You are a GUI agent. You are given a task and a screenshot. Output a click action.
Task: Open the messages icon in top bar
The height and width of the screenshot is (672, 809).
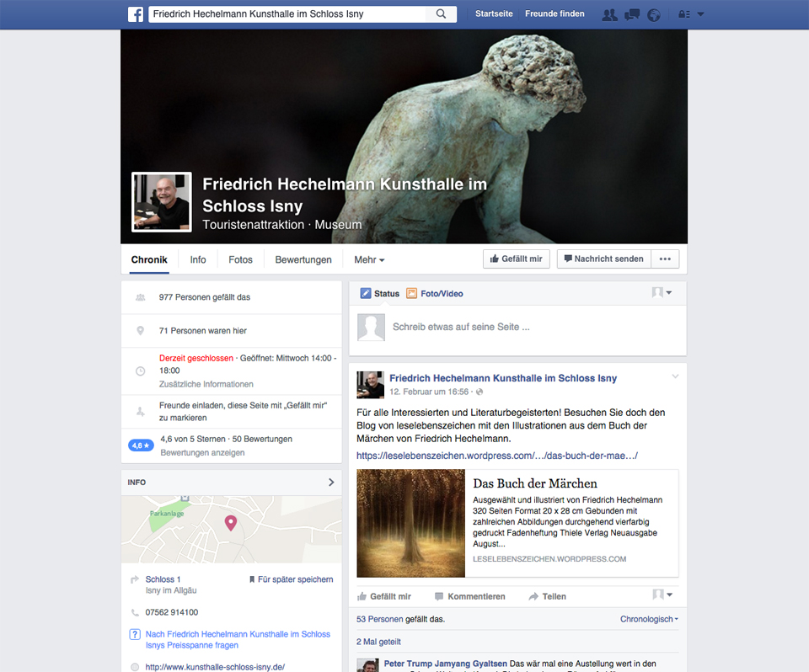632,14
